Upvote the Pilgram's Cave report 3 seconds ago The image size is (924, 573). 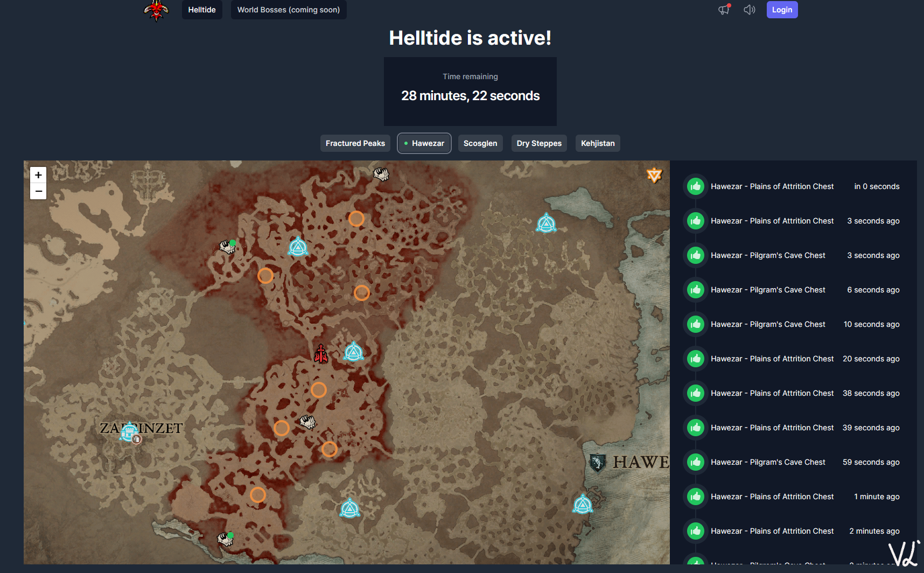click(696, 255)
